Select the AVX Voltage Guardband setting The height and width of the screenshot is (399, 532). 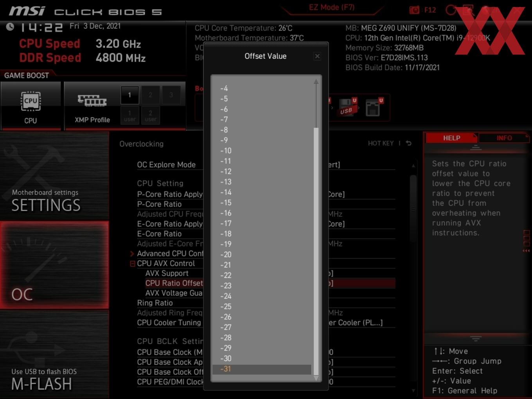pyautogui.click(x=174, y=293)
